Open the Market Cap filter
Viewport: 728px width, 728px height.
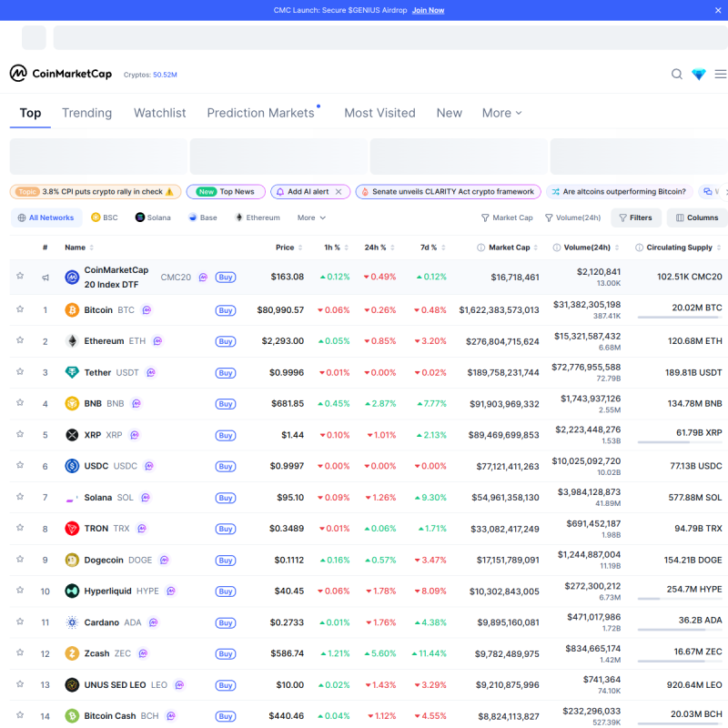coord(507,217)
